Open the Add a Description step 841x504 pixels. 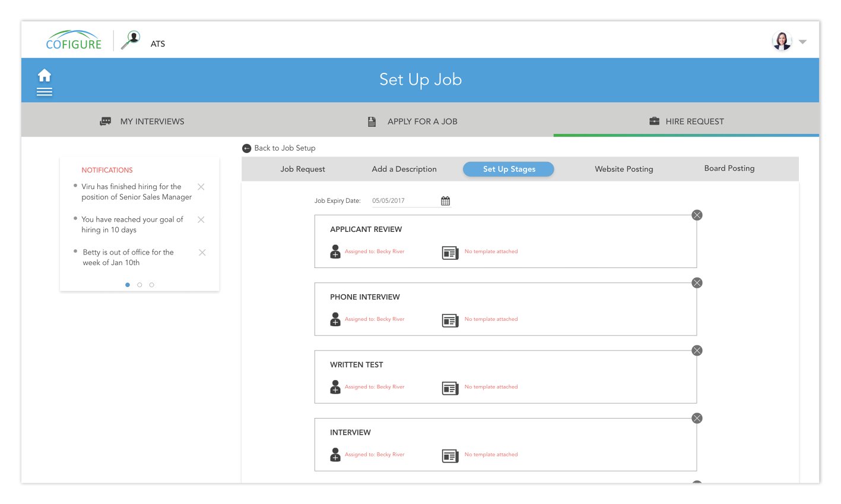(x=404, y=170)
